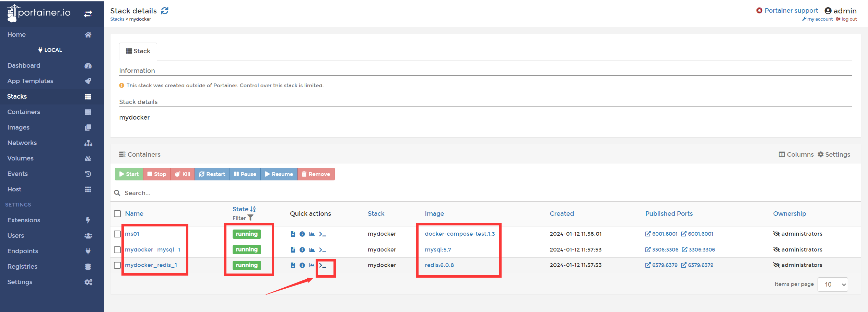
Task: Open the second 6379:6379 published port link
Action: coord(697,265)
